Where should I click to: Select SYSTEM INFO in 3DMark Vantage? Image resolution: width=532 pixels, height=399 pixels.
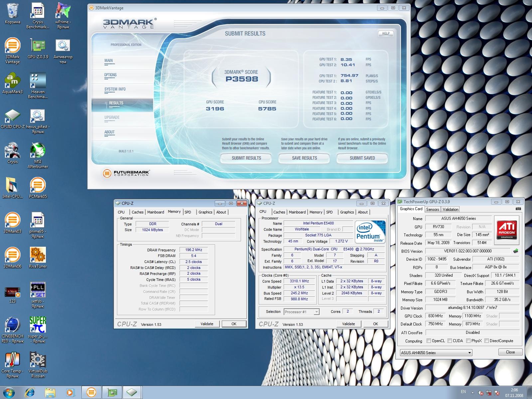pyautogui.click(x=115, y=89)
